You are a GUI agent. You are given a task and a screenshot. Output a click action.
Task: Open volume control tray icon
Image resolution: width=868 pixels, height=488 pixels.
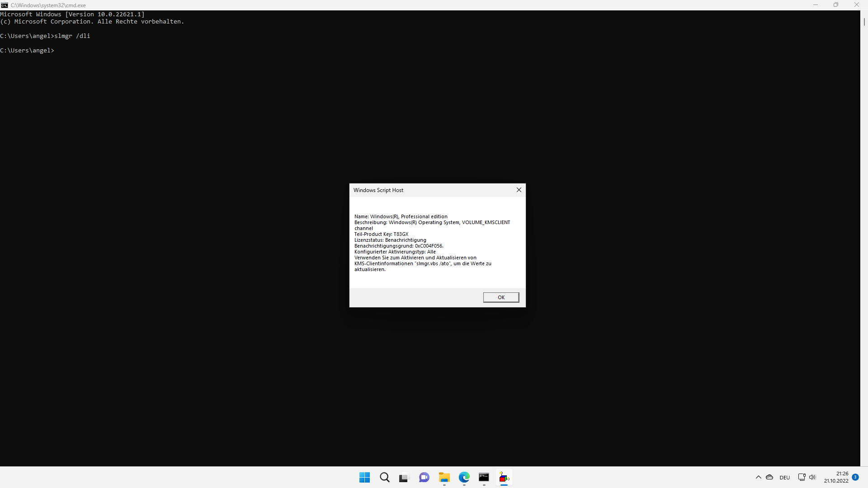812,477
